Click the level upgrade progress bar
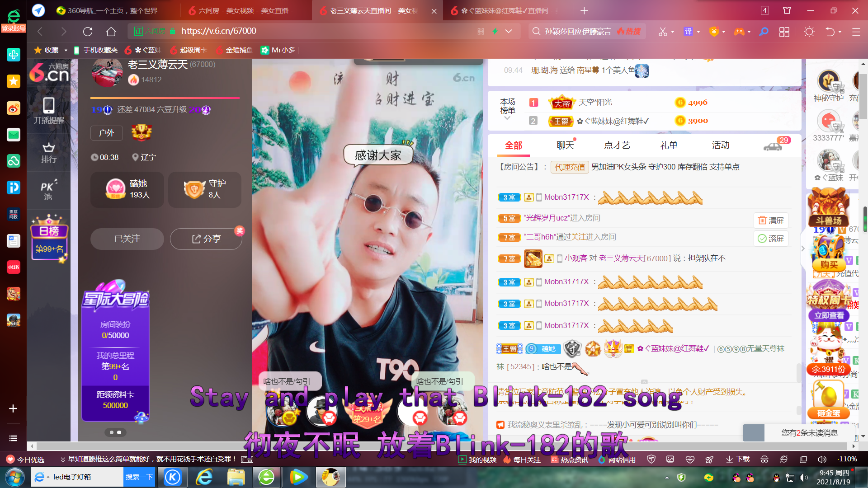The width and height of the screenshot is (868, 488). coord(165,98)
